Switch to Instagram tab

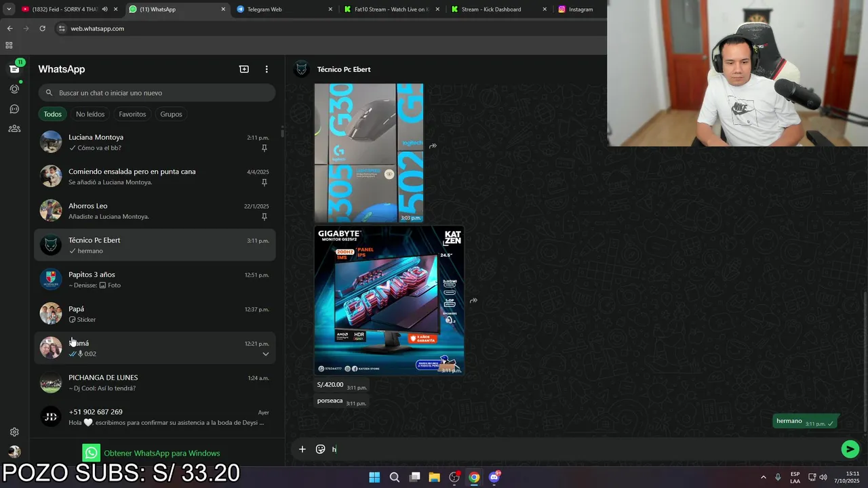(x=580, y=9)
